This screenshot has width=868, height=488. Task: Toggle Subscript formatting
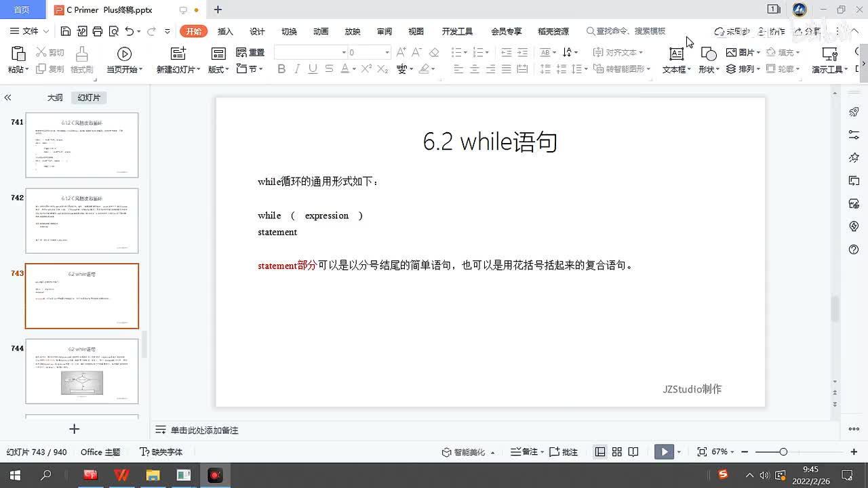pos(382,68)
